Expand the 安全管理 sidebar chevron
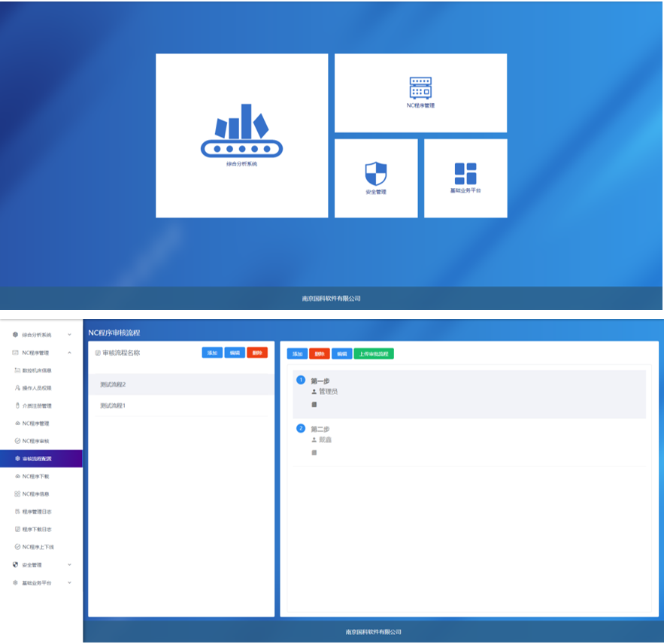 (70, 565)
